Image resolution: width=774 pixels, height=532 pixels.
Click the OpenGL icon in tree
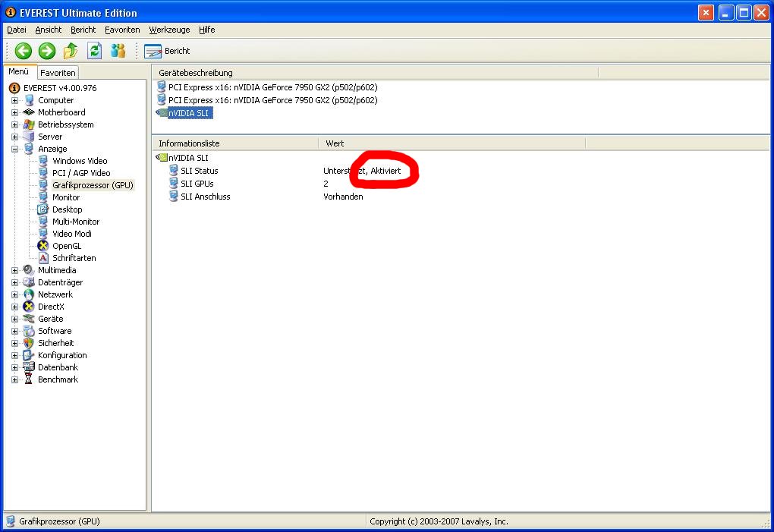(43, 246)
